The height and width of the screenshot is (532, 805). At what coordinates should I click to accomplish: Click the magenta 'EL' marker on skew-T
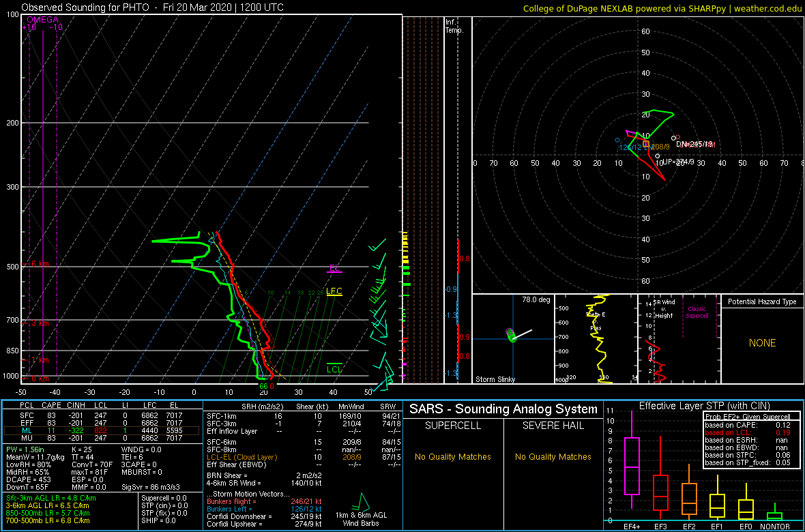click(334, 268)
